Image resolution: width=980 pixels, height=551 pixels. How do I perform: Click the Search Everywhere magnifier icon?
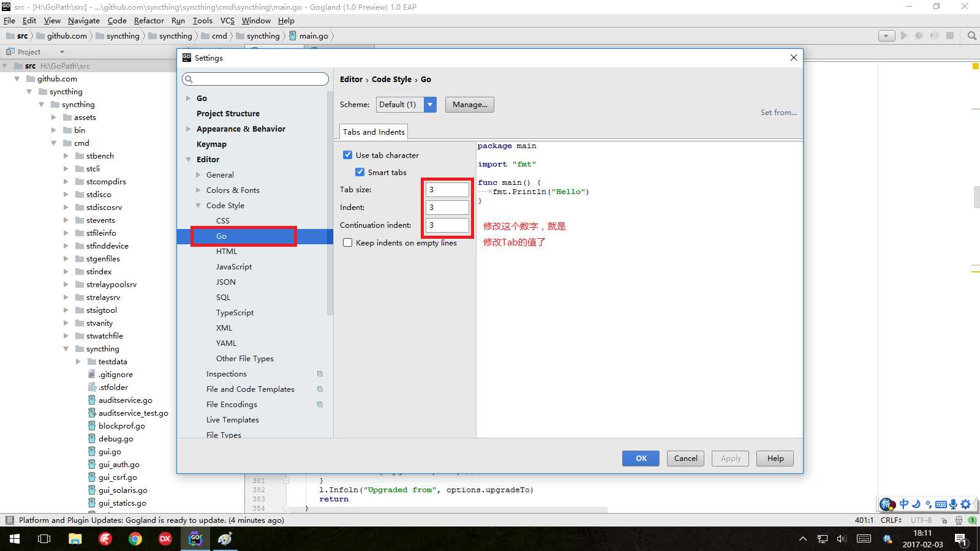(971, 36)
